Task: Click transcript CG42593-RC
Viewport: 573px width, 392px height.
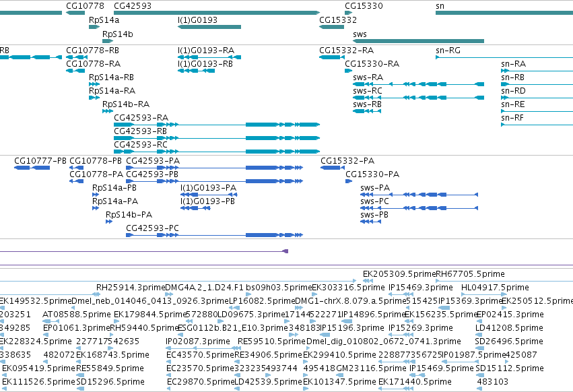Action: (x=217, y=152)
